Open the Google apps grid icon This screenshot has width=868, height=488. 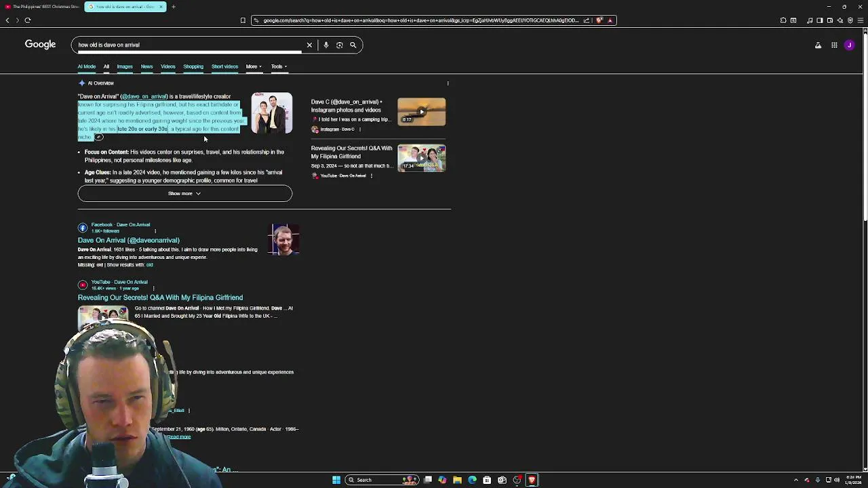[x=834, y=45]
